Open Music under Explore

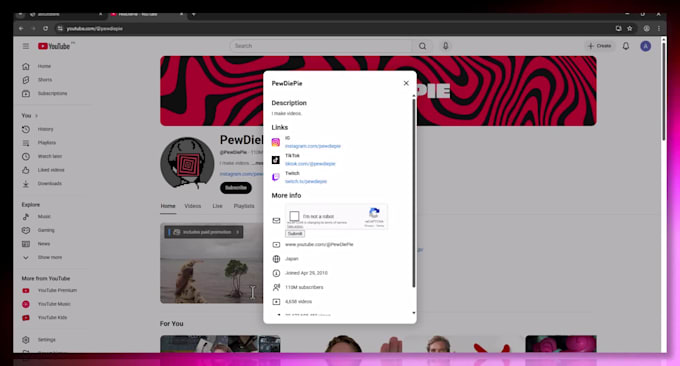[x=44, y=216]
